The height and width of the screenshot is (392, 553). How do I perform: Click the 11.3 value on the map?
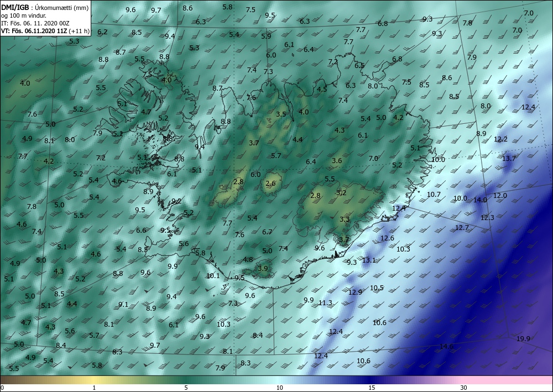click(325, 303)
